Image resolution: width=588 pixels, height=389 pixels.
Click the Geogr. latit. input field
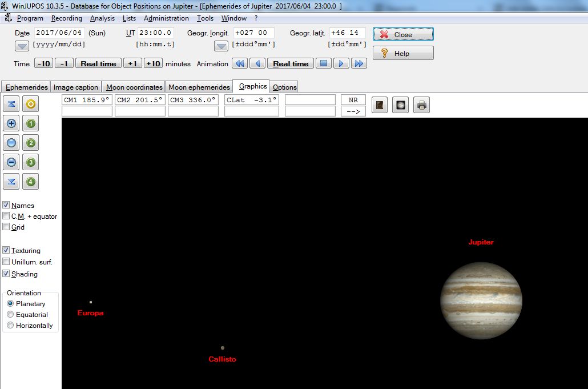pos(348,33)
